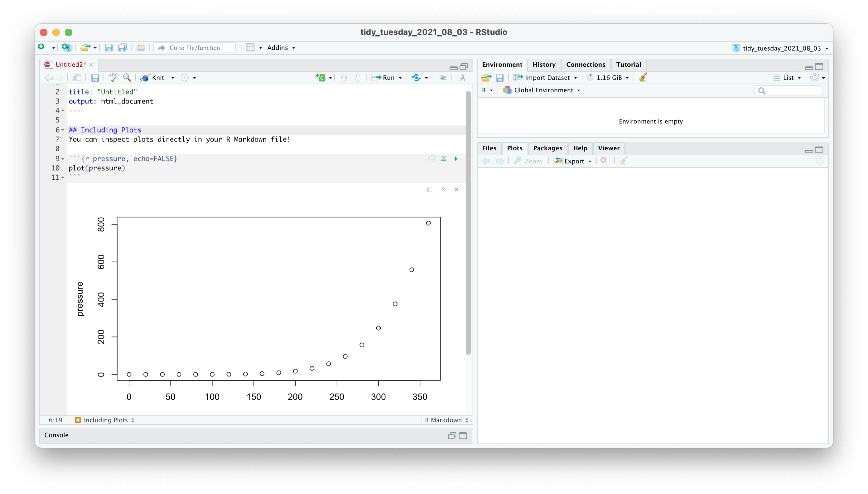
Task: Clear environment objects with broom icon
Action: pyautogui.click(x=643, y=77)
